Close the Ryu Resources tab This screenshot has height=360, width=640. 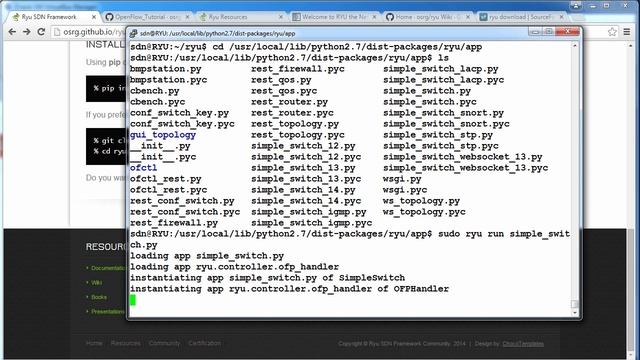(x=281, y=17)
